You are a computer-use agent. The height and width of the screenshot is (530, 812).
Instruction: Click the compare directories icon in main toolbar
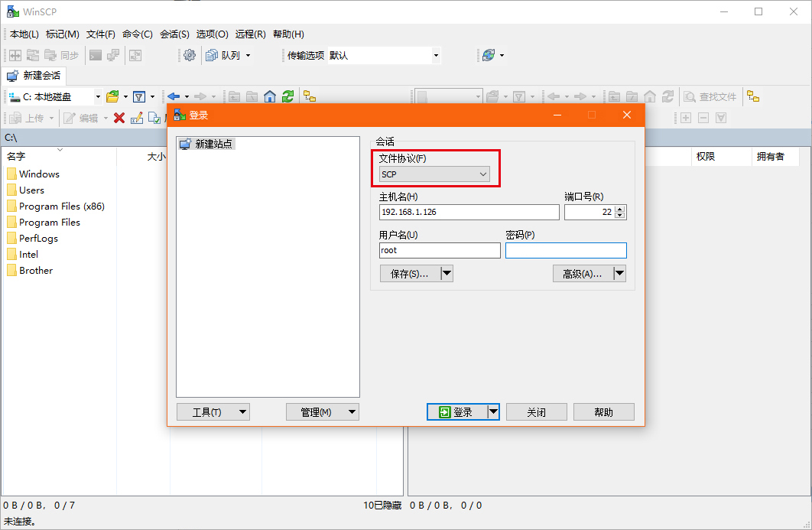click(x=15, y=55)
